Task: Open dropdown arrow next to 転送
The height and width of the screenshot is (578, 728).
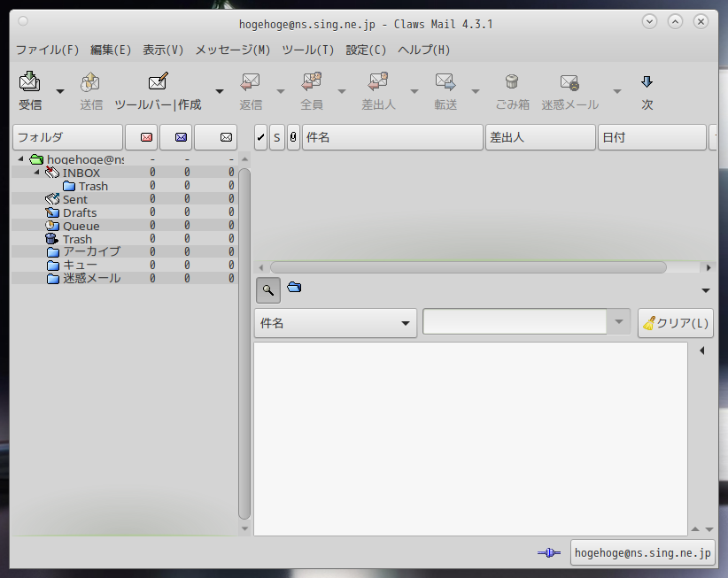Action: pos(476,91)
